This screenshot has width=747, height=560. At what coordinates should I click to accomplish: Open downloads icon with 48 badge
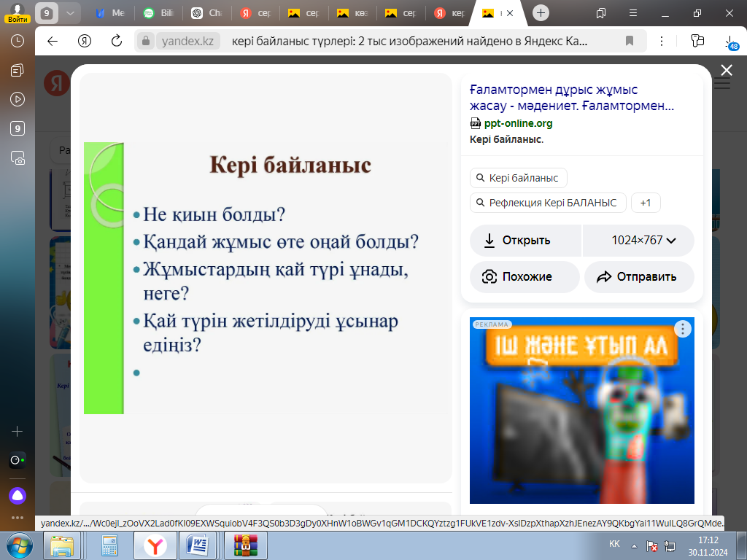pos(729,42)
